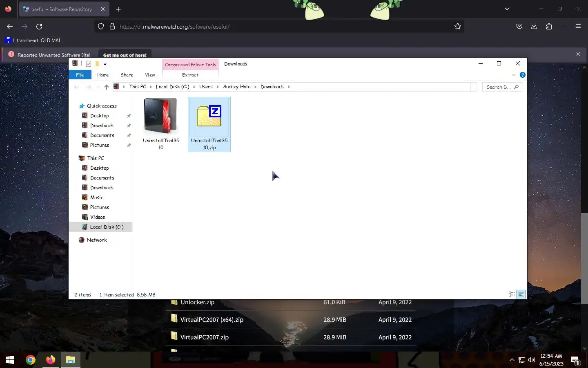Open File Explorer Help blue question icon
588x368 pixels.
point(522,75)
